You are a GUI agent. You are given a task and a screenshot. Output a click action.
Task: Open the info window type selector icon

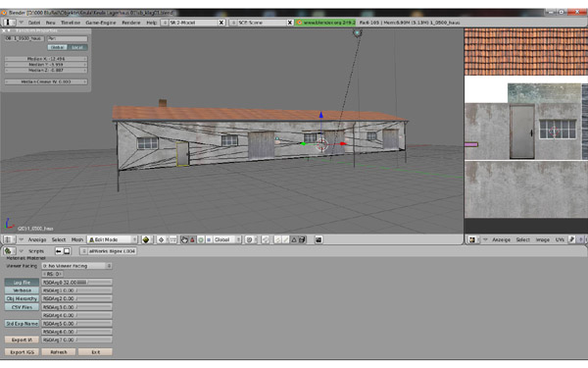coord(9,23)
